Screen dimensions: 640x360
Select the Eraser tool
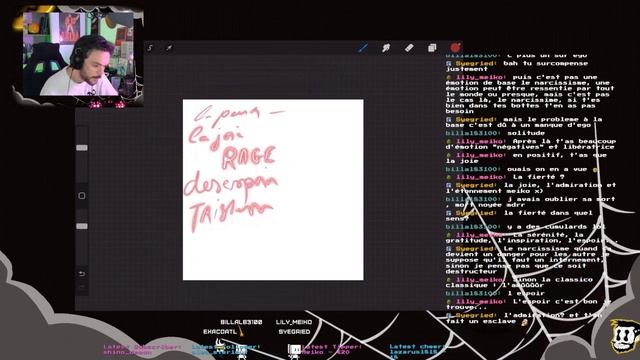point(409,48)
